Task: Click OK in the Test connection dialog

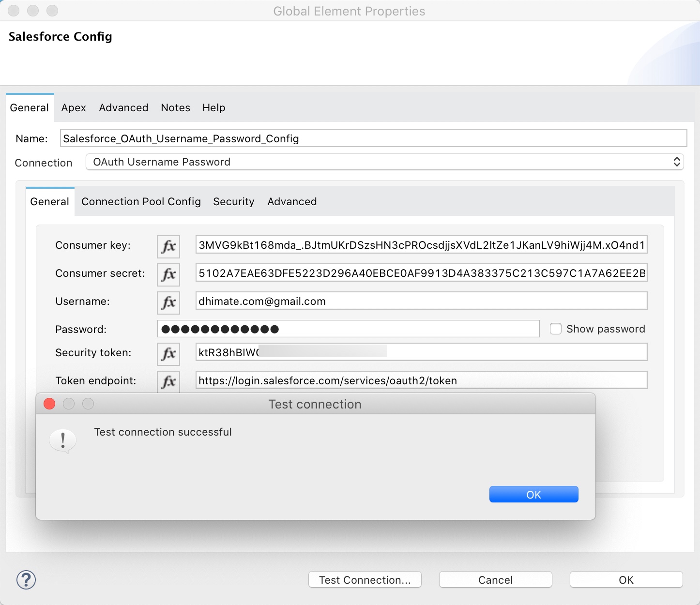Action: click(533, 494)
